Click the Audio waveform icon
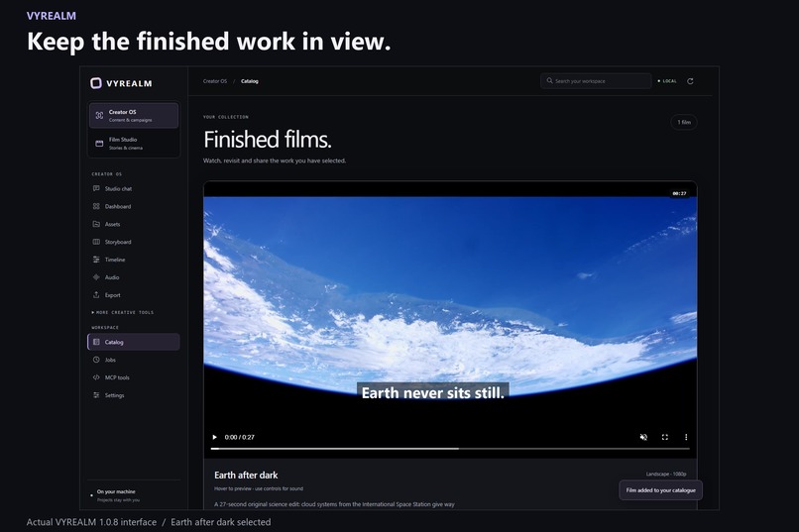The width and height of the screenshot is (799, 532). [96, 277]
